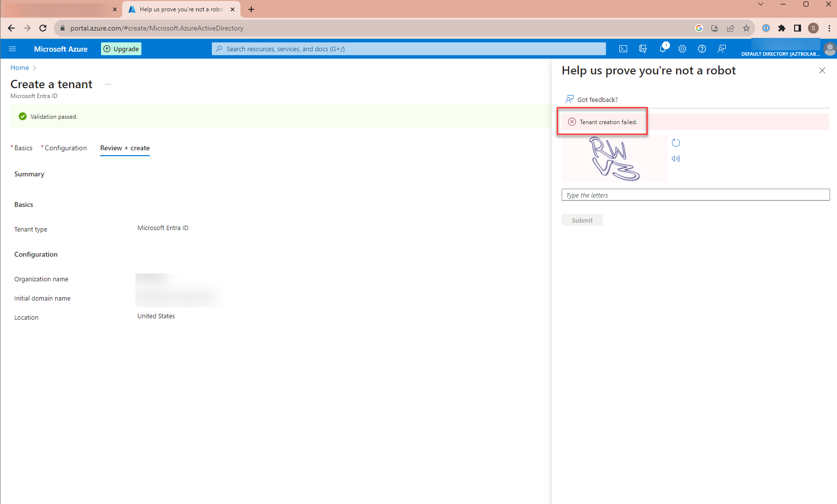Open more actions beside Create a tenant

tap(108, 84)
